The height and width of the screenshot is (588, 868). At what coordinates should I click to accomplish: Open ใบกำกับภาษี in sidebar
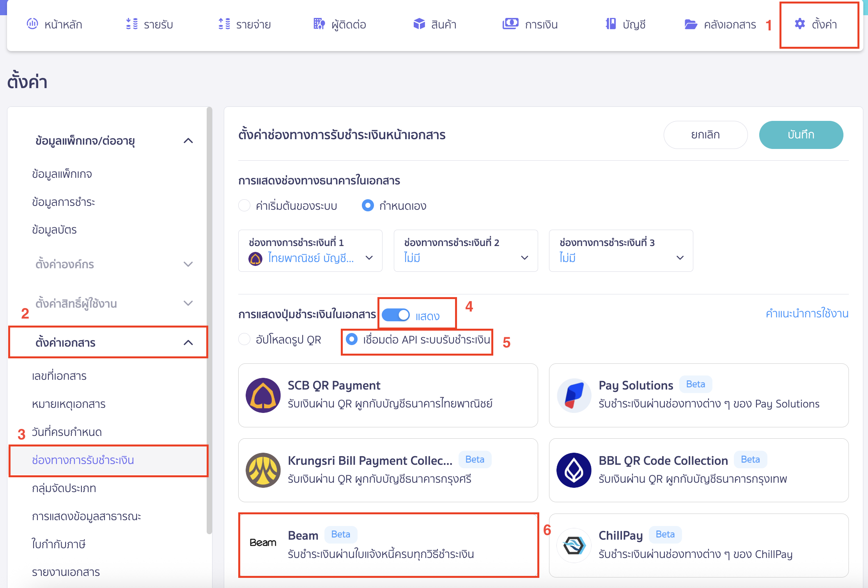click(x=58, y=544)
